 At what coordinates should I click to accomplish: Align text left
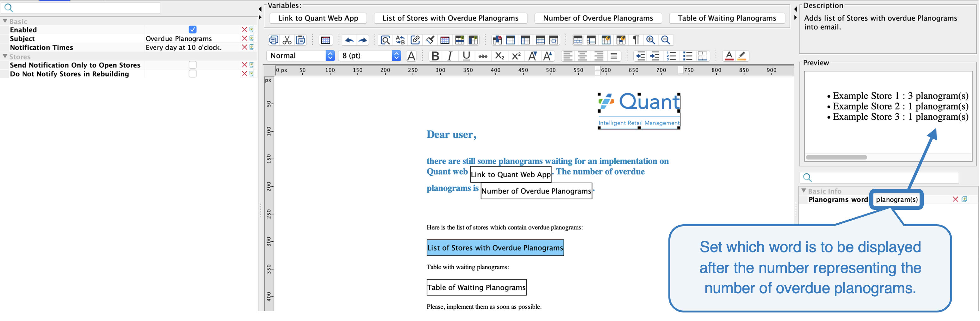tap(568, 56)
